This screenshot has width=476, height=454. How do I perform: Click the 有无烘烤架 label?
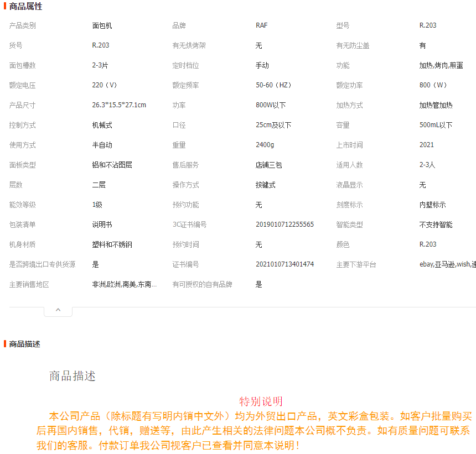[189, 45]
